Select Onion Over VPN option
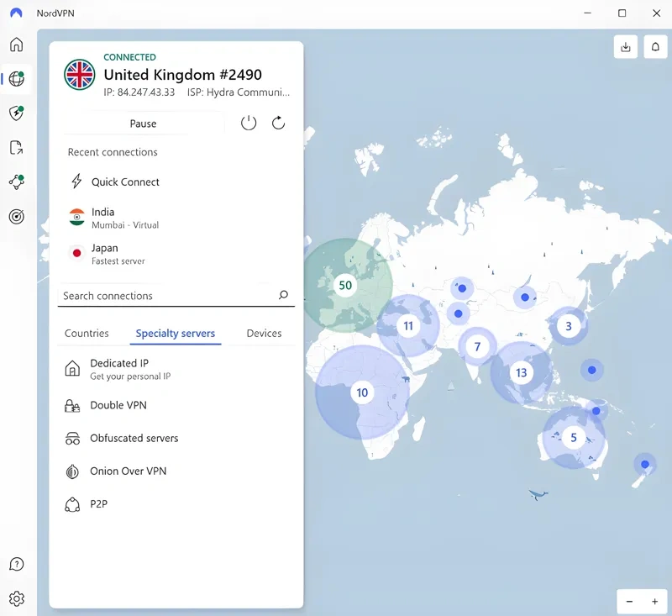 tap(176, 471)
